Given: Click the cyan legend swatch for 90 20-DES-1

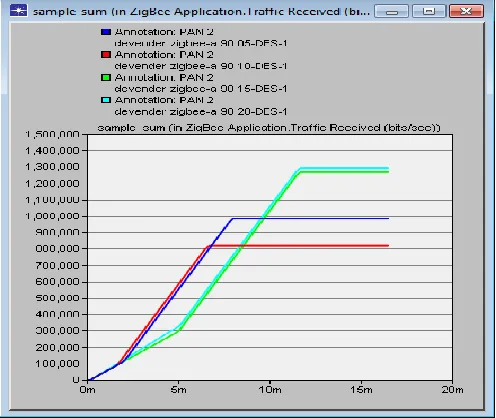Looking at the screenshot, I should [x=106, y=100].
